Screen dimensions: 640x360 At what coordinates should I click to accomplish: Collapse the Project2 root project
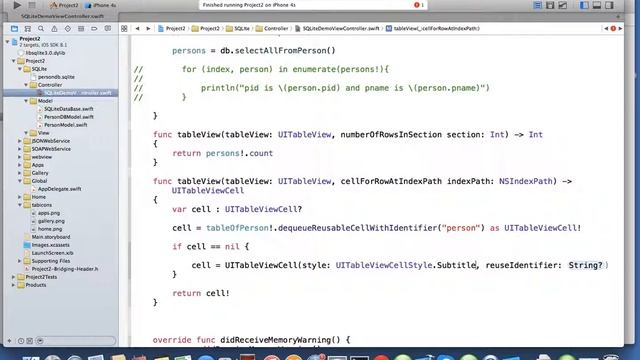coord(7,42)
